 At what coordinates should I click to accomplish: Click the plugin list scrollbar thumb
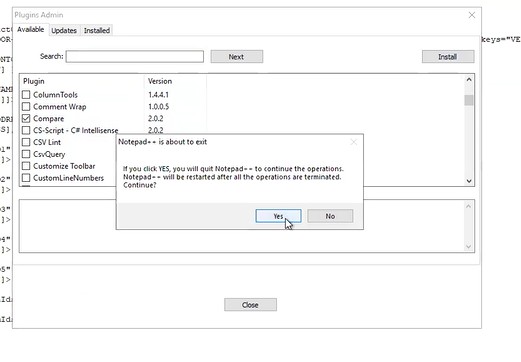(x=469, y=100)
